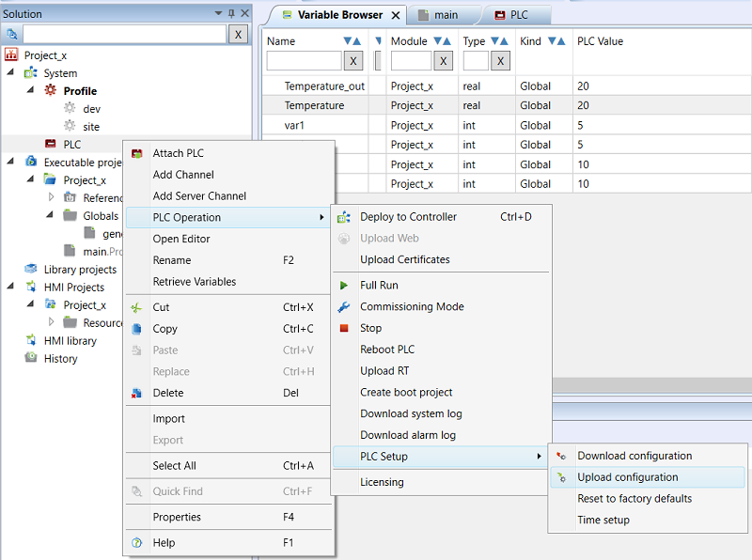Click the dev profile gear icon
This screenshot has height=560, width=752.
coord(70,108)
